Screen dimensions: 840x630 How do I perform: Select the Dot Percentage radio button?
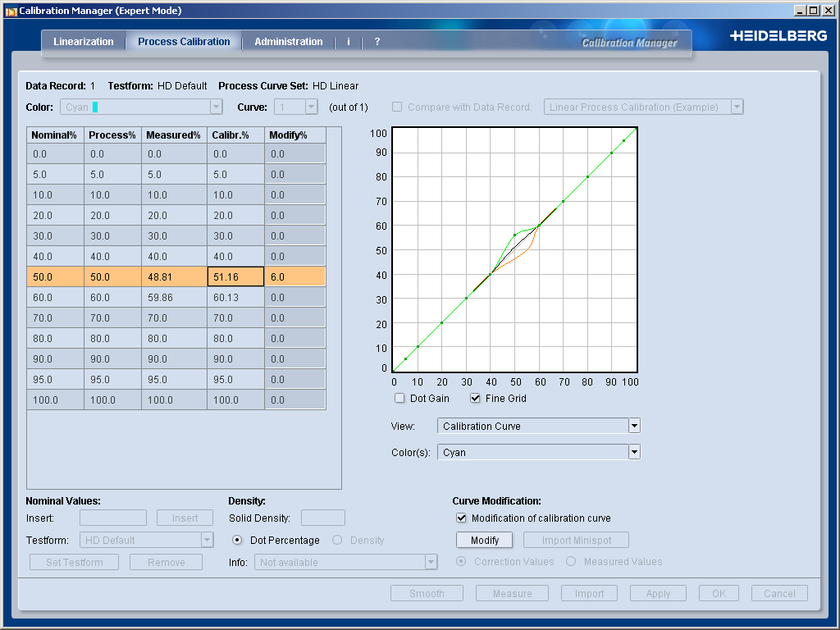click(238, 541)
